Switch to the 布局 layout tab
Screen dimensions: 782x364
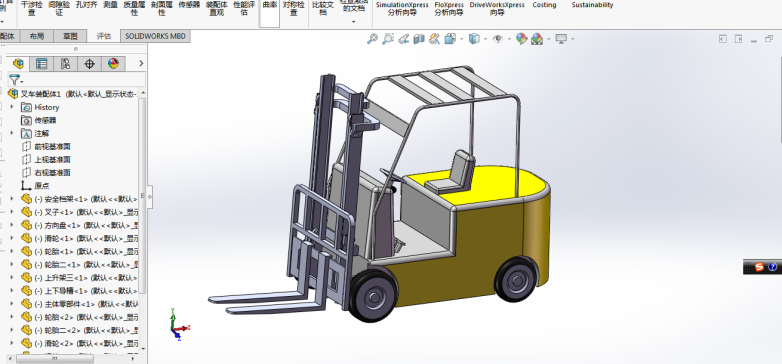click(37, 36)
